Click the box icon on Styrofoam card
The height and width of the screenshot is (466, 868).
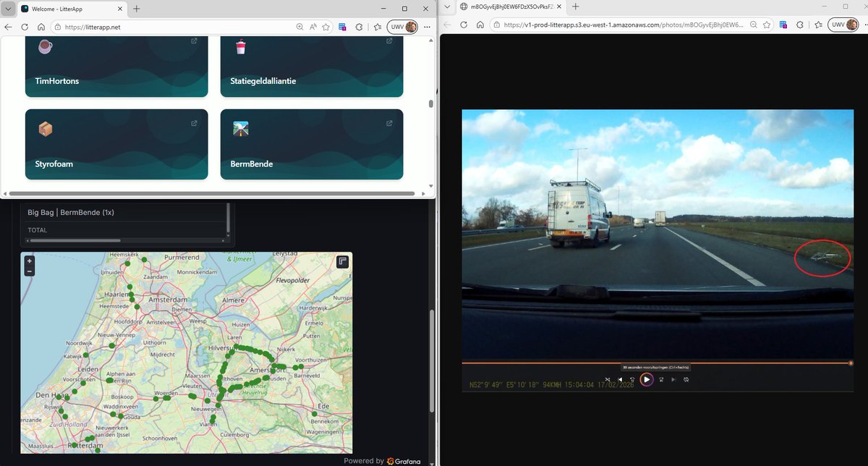click(x=46, y=130)
